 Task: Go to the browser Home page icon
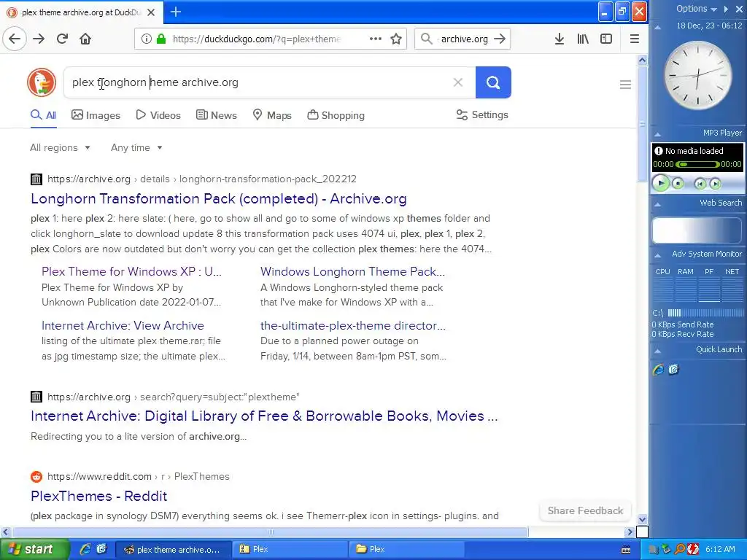pos(85,39)
